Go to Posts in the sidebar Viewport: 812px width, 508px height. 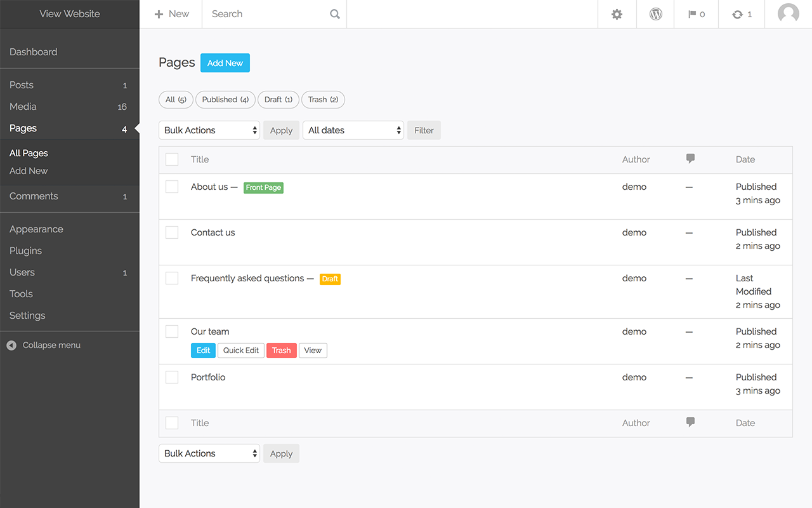pos(70,85)
